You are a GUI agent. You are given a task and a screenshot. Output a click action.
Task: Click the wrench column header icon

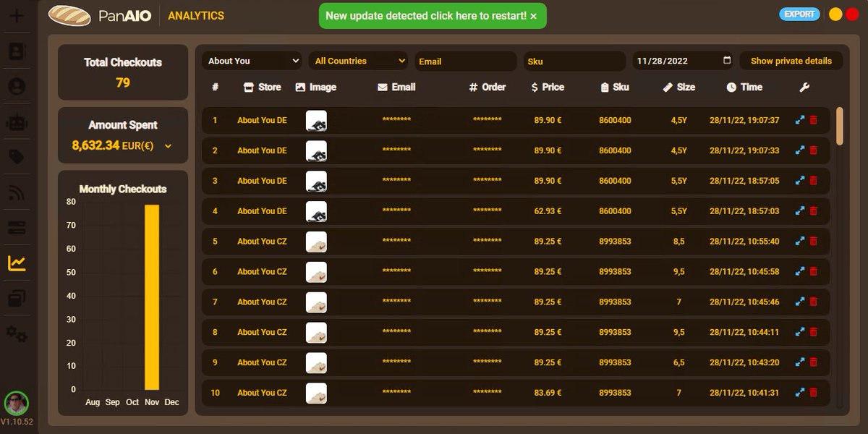(x=804, y=88)
